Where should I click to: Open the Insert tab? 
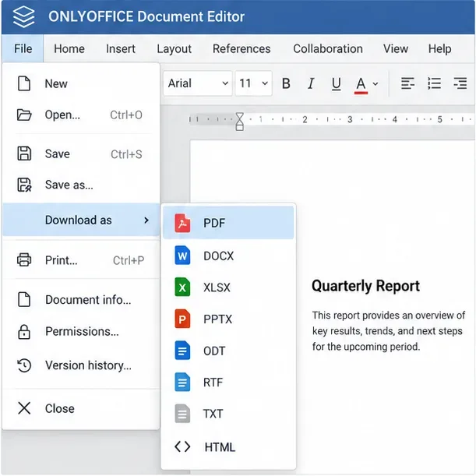pyautogui.click(x=121, y=48)
